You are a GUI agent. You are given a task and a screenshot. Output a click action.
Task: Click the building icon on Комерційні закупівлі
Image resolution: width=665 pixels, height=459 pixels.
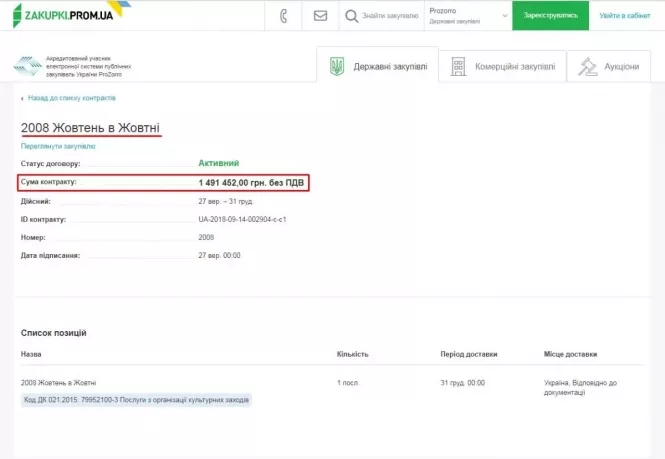[459, 66]
